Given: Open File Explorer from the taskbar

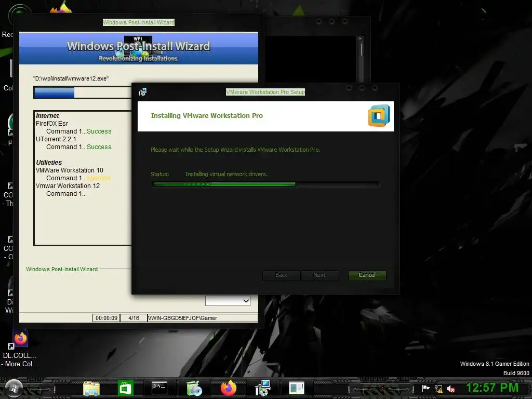Looking at the screenshot, I should pyautogui.click(x=91, y=389).
